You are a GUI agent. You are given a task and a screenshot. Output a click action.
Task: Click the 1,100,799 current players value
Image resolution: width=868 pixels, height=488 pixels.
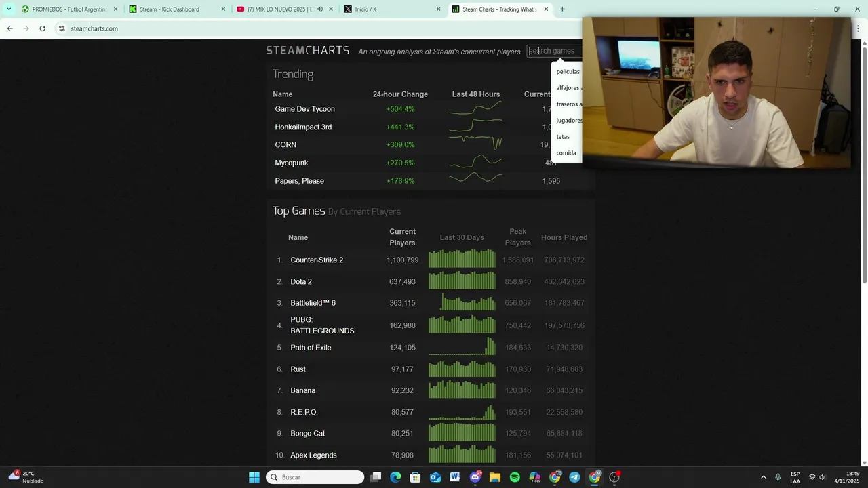click(x=402, y=260)
